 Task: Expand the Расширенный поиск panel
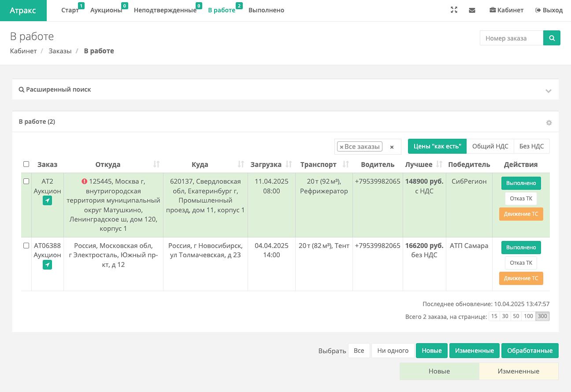coord(548,91)
